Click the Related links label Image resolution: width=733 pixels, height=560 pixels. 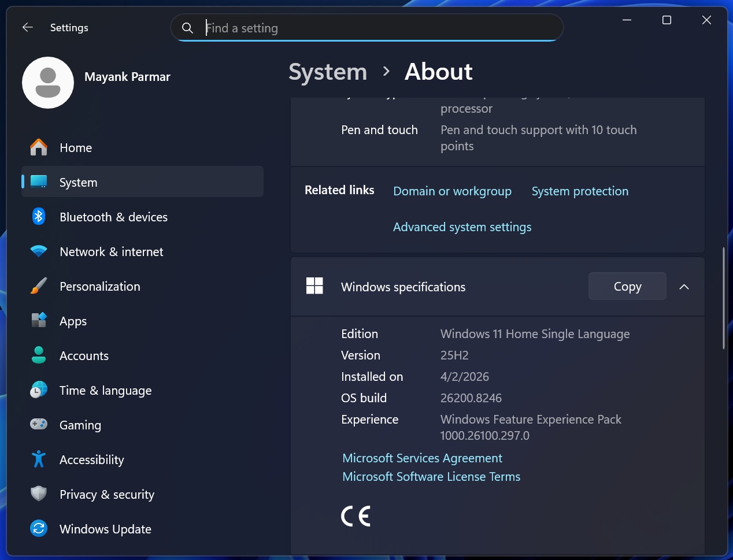(339, 190)
